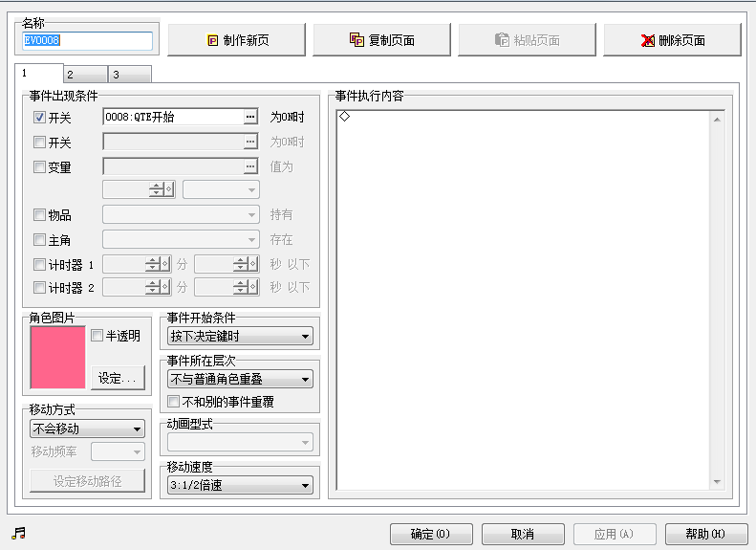Screen dimensions: 756x550
Task: Open the 移动速度 dropdown 3:1/2倍速
Action: [x=240, y=485]
